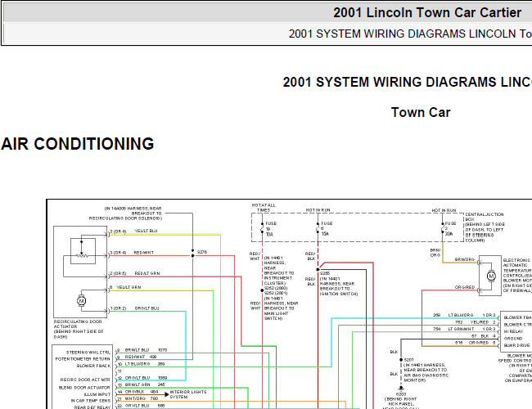The height and width of the screenshot is (409, 532).
Task: Click the bold heading "2001 SYSTEM WIRING DIAGRAMS LINC"
Action: click(407, 82)
